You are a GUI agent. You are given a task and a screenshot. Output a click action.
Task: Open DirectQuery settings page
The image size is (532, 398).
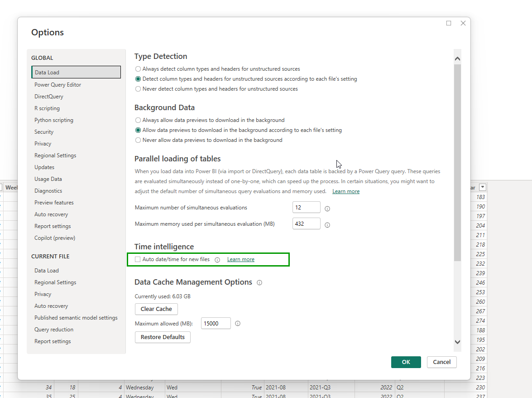point(48,97)
